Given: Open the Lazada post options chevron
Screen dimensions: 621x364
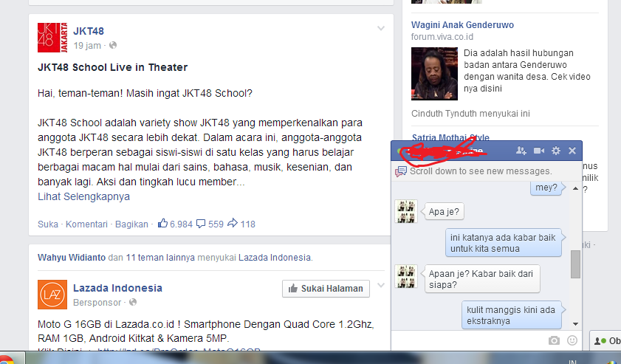Looking at the screenshot, I should click(380, 285).
